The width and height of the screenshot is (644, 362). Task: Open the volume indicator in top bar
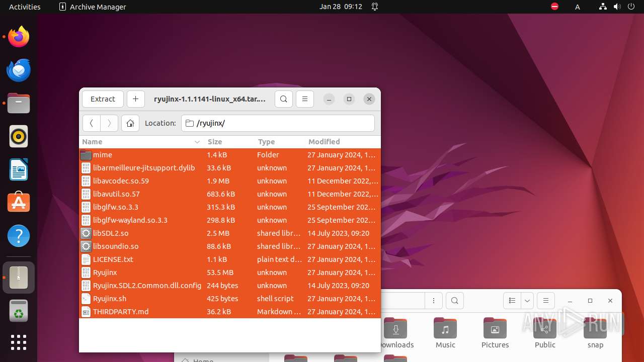pos(617,7)
